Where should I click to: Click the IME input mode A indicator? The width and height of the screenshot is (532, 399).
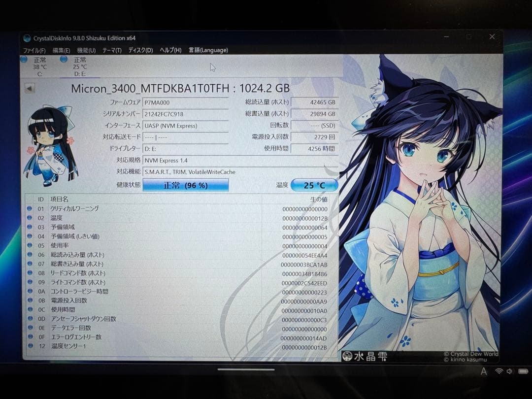[x=484, y=371]
